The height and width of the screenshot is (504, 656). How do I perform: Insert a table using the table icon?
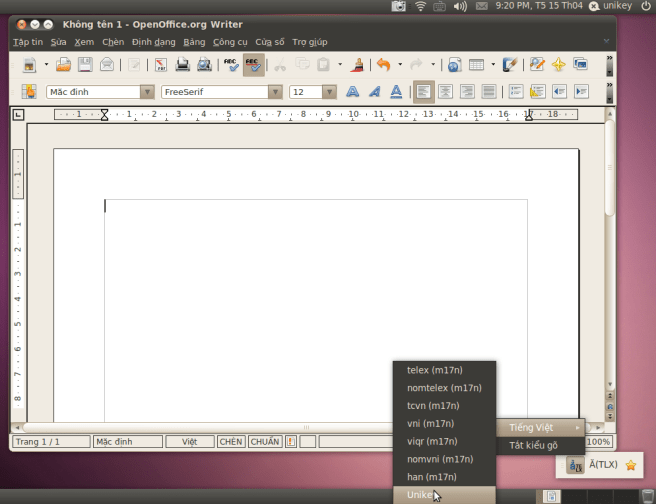coord(476,65)
